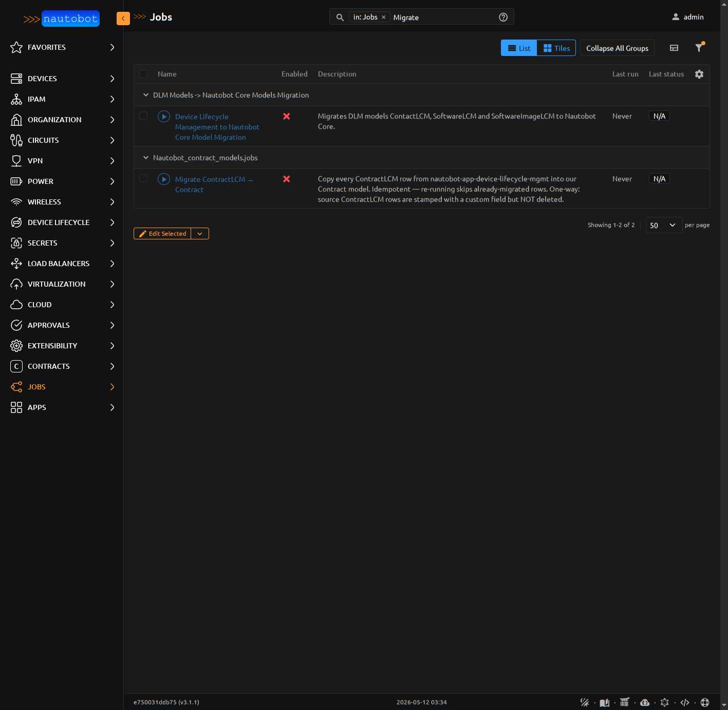
Task: Toggle the select-all checkbox in table header
Action: click(x=143, y=74)
